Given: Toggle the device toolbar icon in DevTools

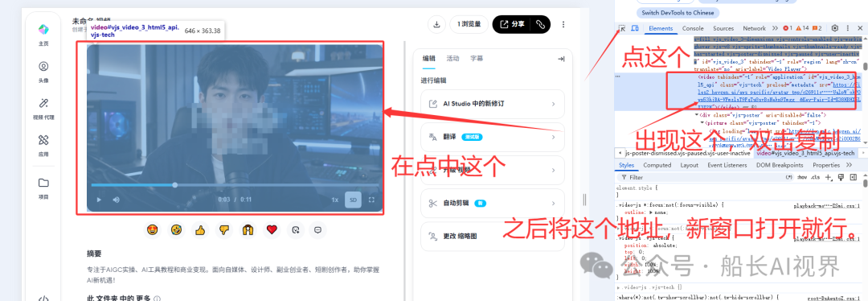Looking at the screenshot, I should click(635, 28).
